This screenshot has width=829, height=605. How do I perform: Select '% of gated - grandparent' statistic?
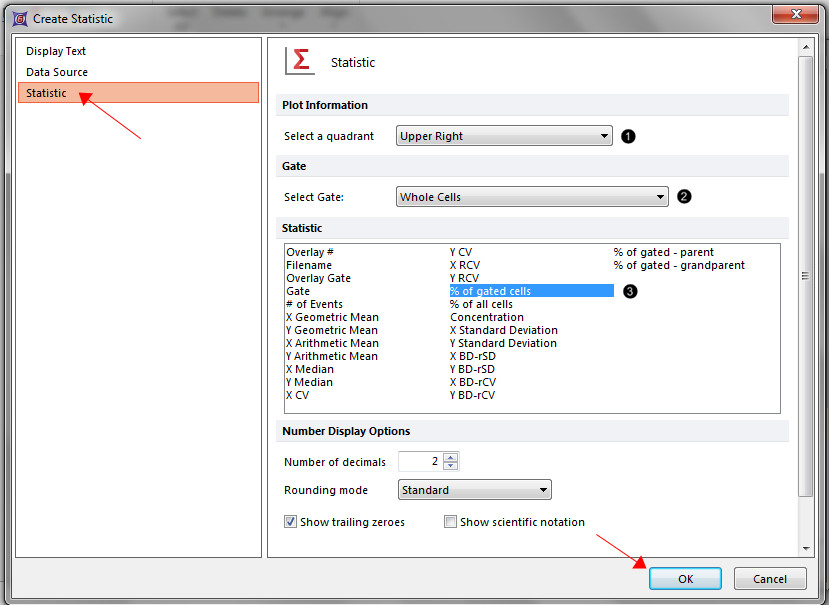(679, 265)
